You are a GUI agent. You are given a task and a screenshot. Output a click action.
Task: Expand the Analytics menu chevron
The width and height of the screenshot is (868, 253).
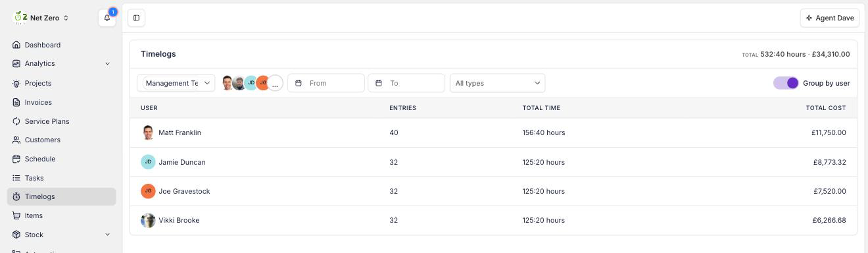pyautogui.click(x=107, y=63)
